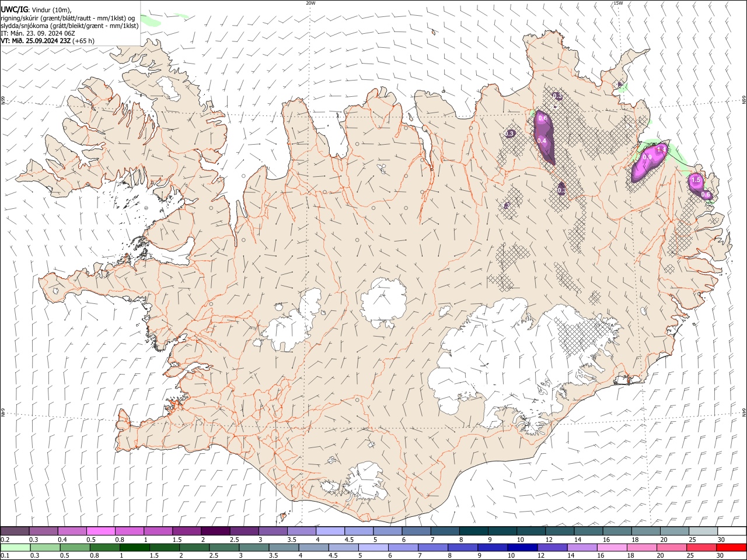This screenshot has width=747, height=560.
Task: Click the 'IT: Mán. 23. 09. 2024 06Z' line
Action: point(37,33)
